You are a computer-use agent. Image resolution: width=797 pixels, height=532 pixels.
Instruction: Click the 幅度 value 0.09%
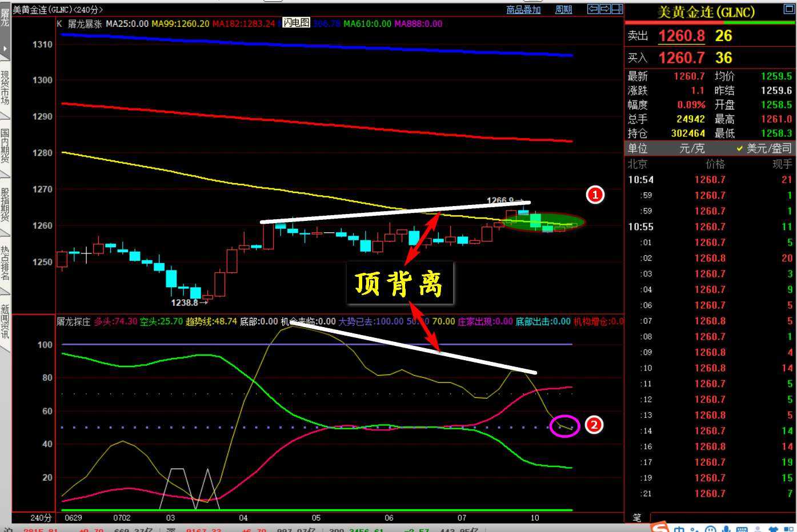click(691, 104)
